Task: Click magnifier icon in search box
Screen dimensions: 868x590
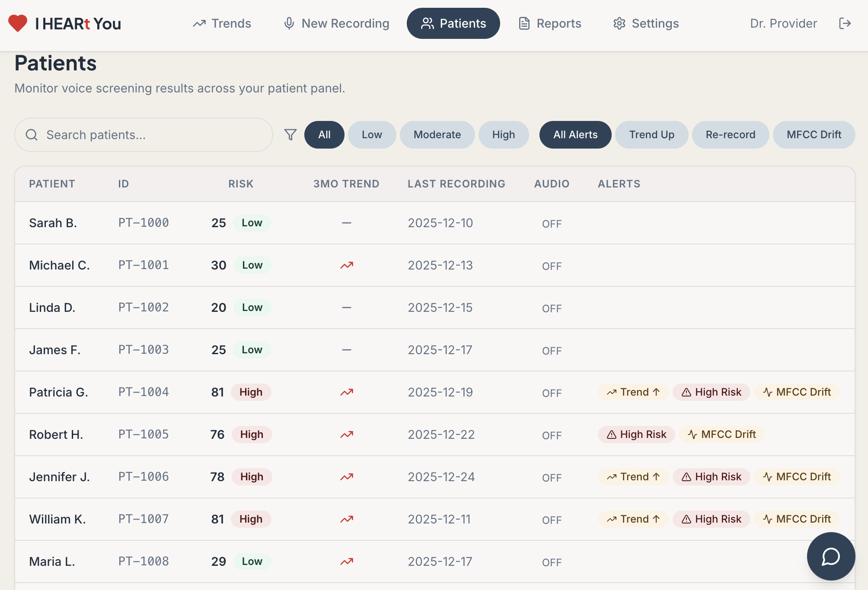Action: pos(32,135)
